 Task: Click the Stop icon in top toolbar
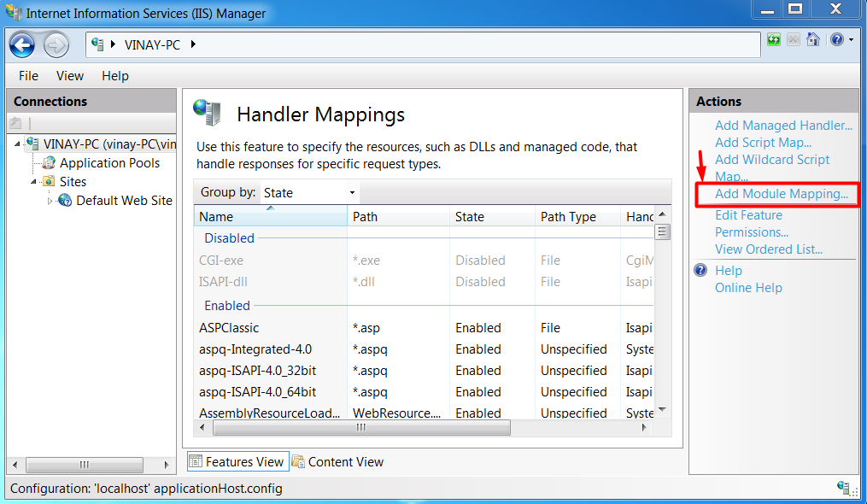pos(794,39)
